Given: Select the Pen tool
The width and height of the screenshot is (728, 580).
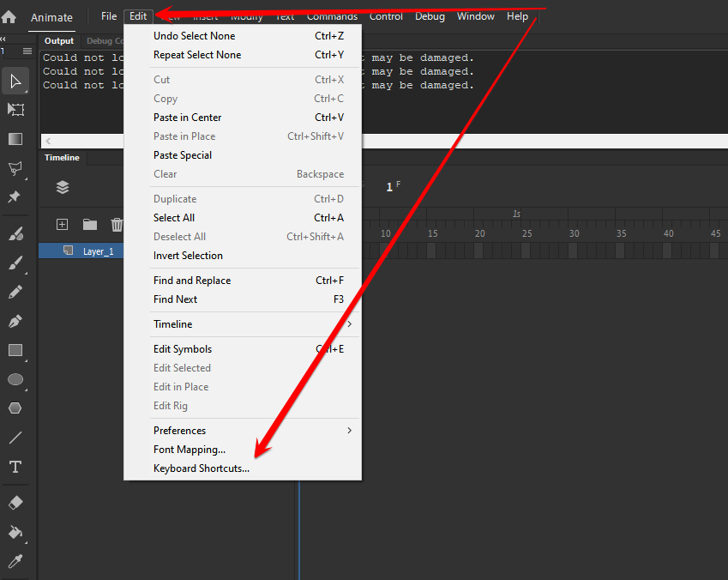Looking at the screenshot, I should coord(15,321).
